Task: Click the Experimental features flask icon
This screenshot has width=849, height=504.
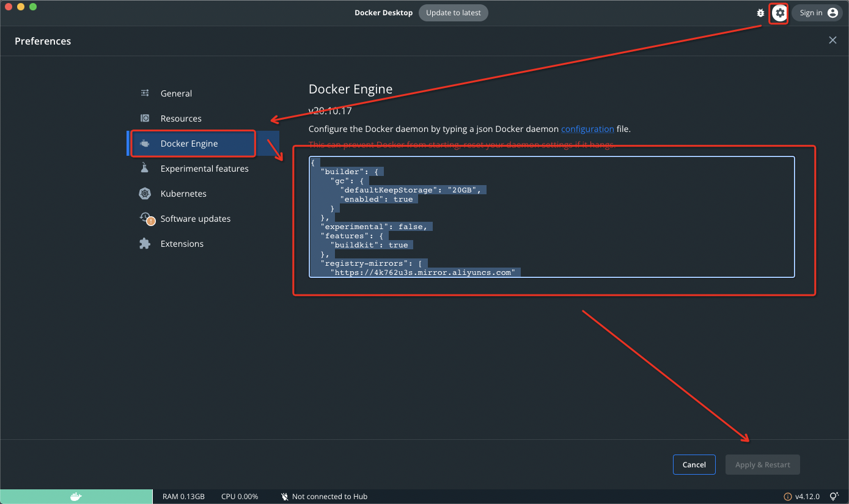Action: pos(145,169)
